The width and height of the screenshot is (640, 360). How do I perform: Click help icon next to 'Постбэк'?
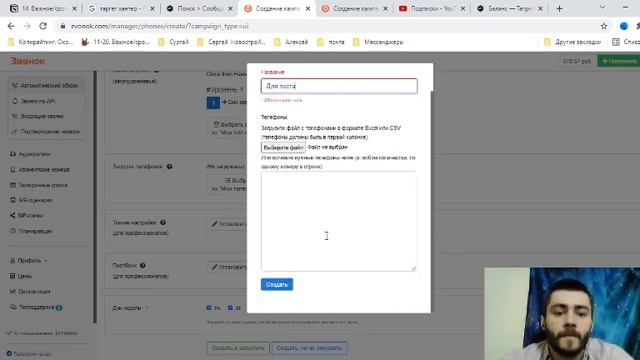[x=143, y=265]
